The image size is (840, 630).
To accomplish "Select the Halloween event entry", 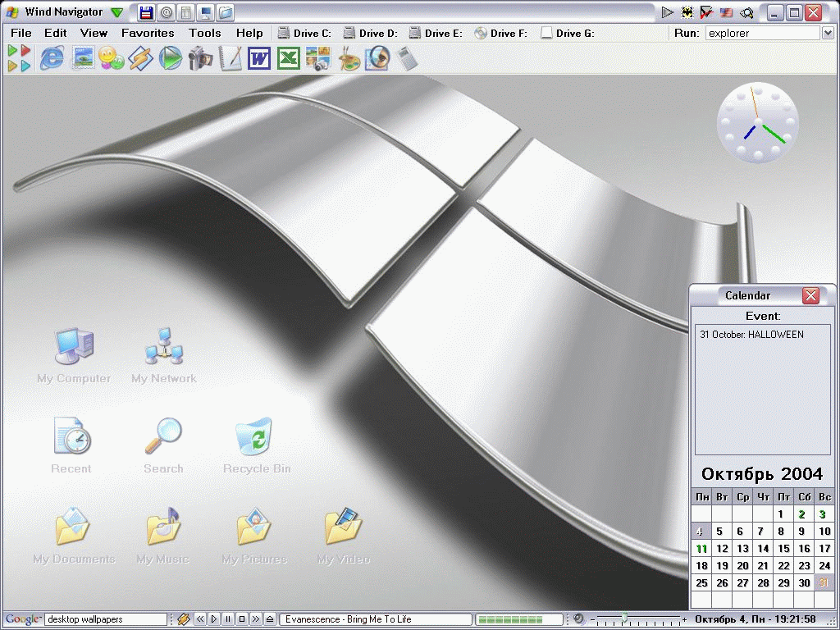I will pyautogui.click(x=751, y=335).
